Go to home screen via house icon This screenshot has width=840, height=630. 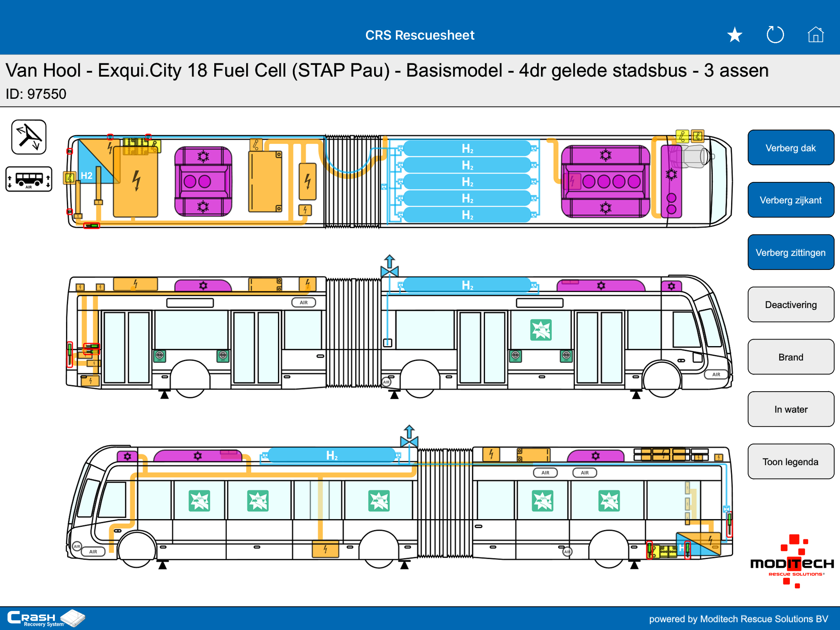coord(815,35)
